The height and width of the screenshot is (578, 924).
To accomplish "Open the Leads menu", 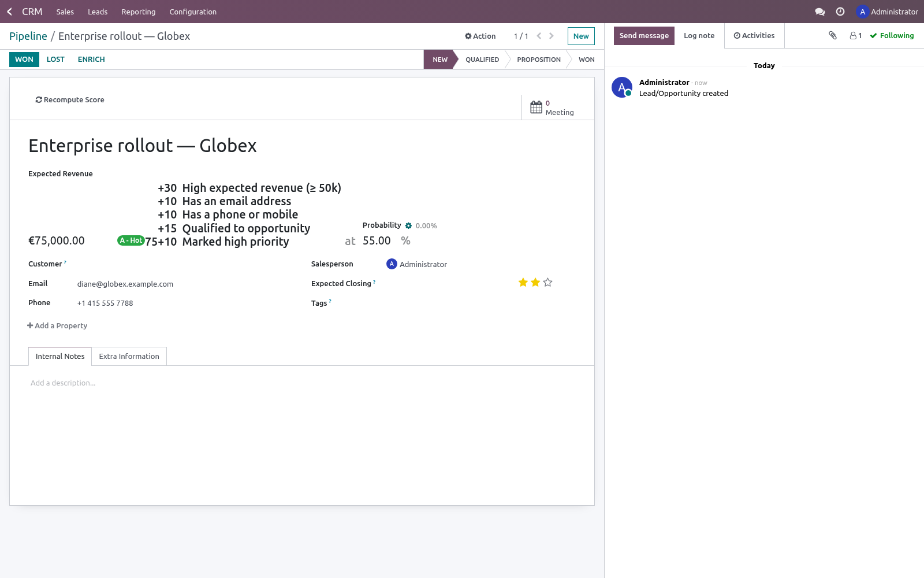I will [x=98, y=12].
